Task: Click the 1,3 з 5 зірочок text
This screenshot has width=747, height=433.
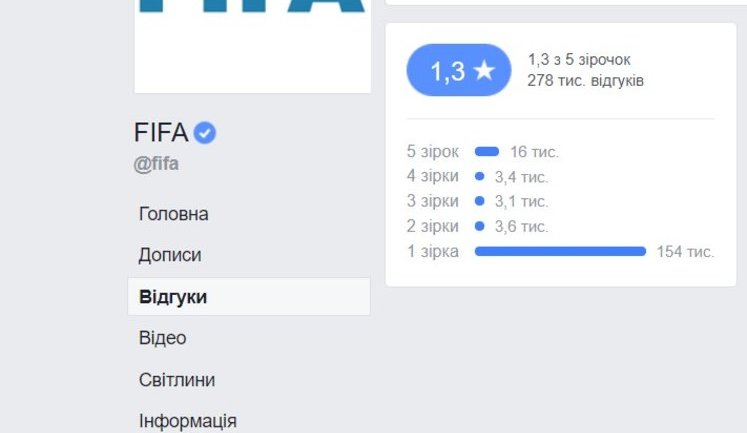Action: point(579,60)
